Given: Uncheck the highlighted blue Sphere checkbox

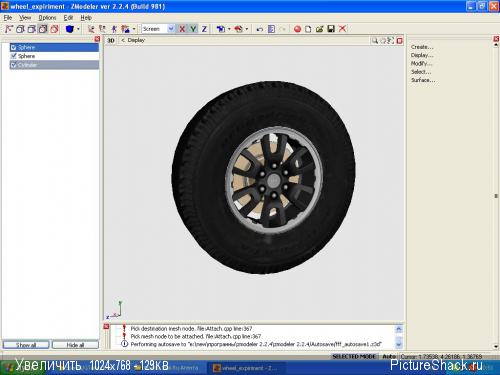Looking at the screenshot, I should 14,47.
